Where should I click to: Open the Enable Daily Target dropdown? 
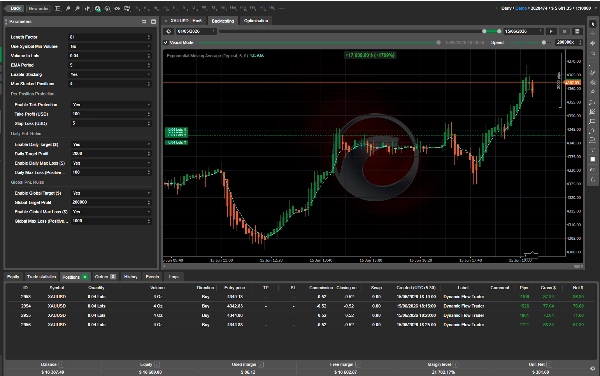pyautogui.click(x=111, y=144)
